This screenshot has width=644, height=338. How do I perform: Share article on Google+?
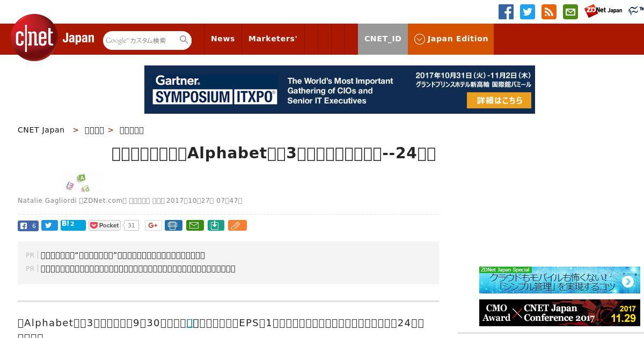[153, 226]
